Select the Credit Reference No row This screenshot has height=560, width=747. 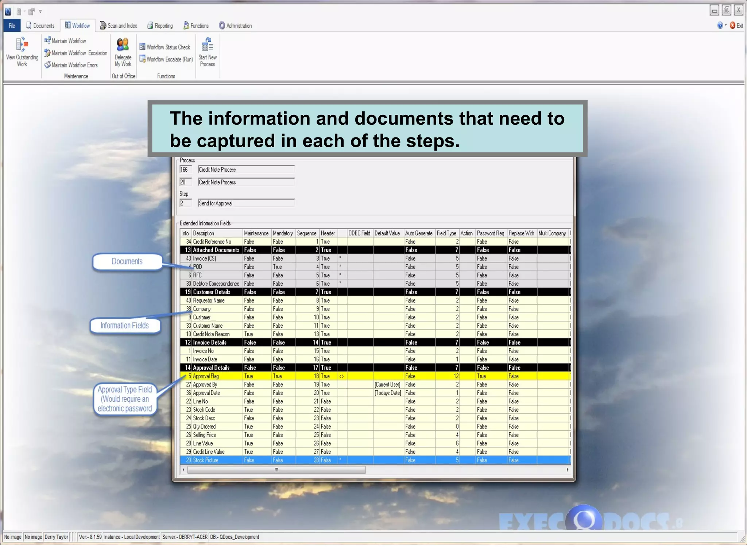tap(375, 241)
